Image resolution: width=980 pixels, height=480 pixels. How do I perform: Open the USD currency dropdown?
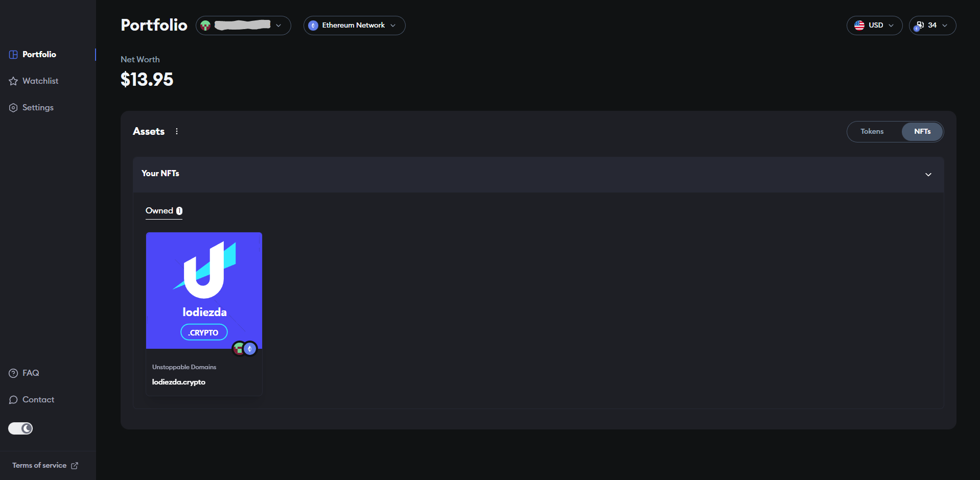click(x=892, y=25)
